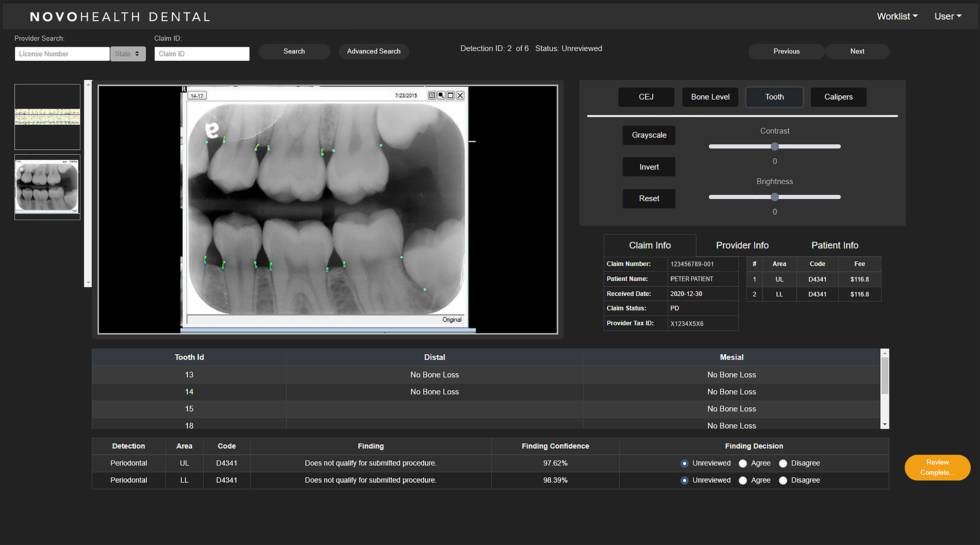Image resolution: width=980 pixels, height=545 pixels.
Task: Click the Mesial column header
Action: point(732,357)
